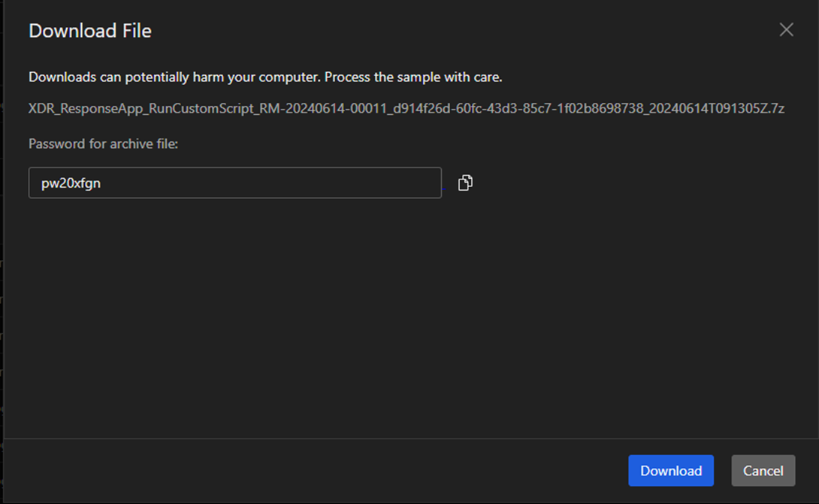Click the .7z extension in file name
The width and height of the screenshot is (819, 504).
tap(776, 109)
